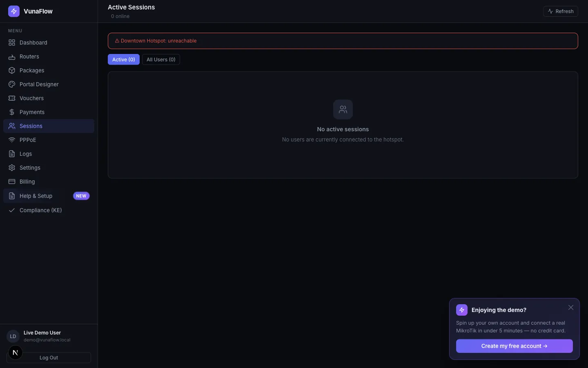588x368 pixels.
Task: View the Logs page
Action: (x=49, y=154)
